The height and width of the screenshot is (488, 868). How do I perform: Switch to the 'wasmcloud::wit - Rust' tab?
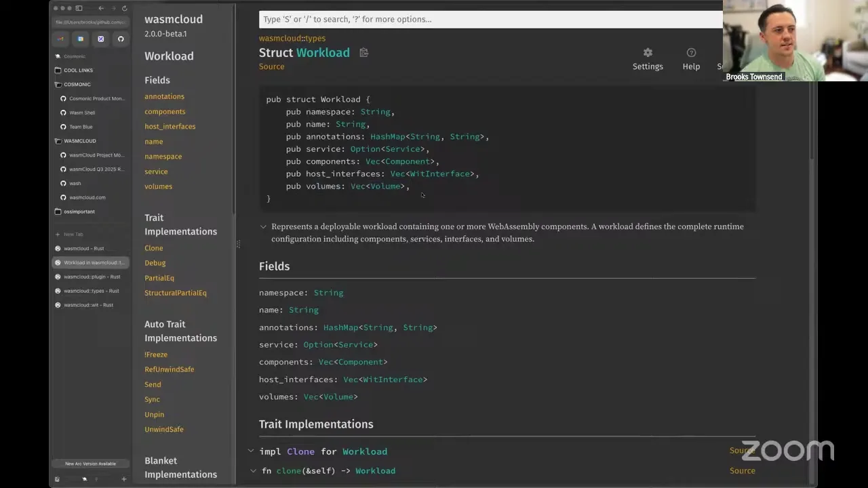[x=90, y=305]
